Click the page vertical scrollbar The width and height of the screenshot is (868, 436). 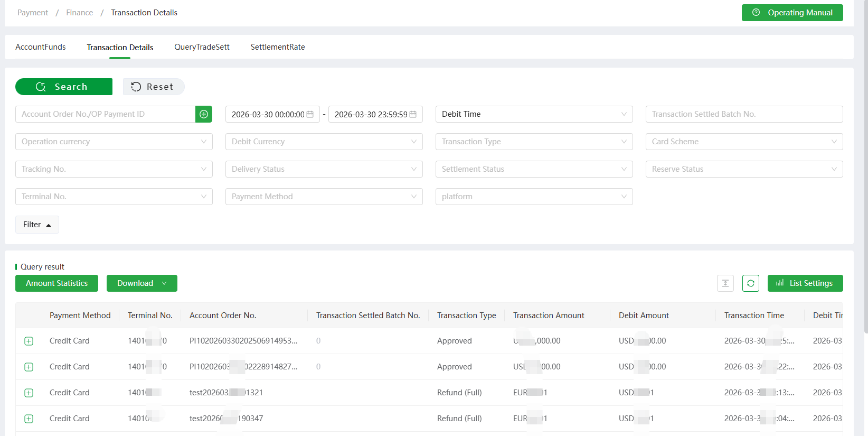[x=865, y=166]
